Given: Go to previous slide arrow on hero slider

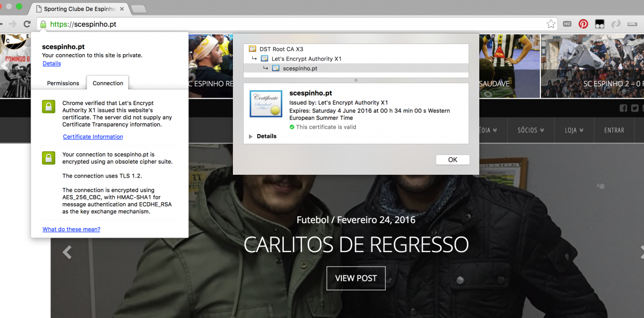Looking at the screenshot, I should (x=67, y=252).
